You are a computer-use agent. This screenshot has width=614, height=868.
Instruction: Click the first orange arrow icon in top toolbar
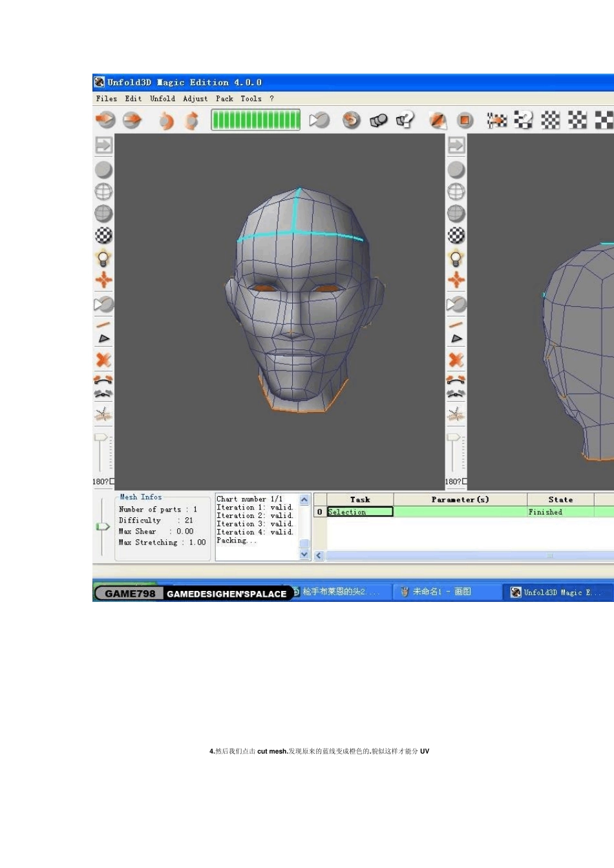point(105,120)
